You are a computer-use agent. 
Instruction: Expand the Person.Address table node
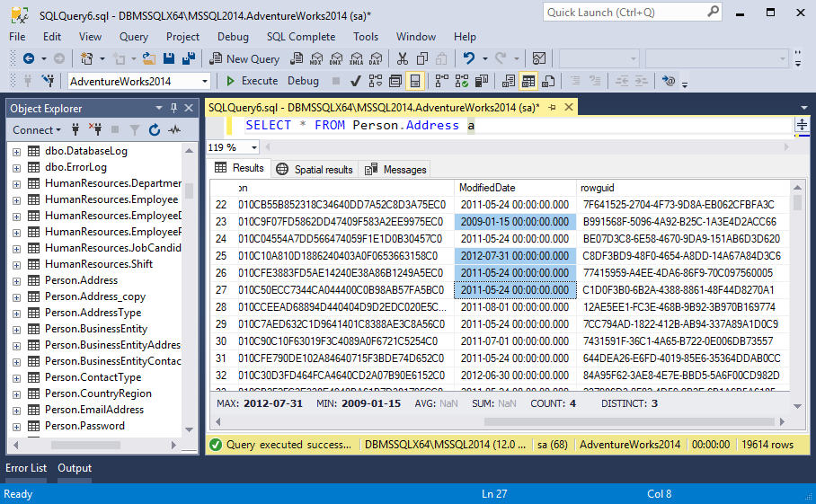coord(17,281)
